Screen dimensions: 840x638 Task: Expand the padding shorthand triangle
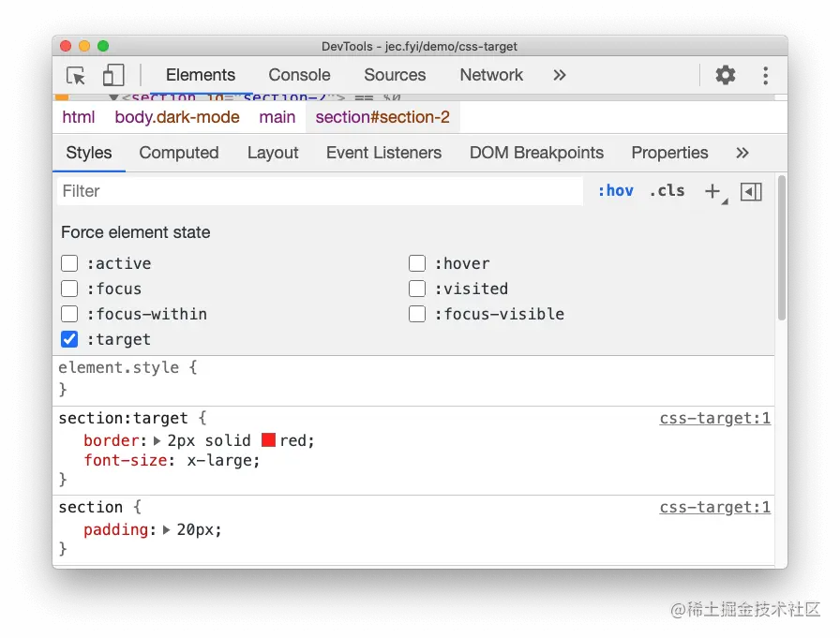167,530
